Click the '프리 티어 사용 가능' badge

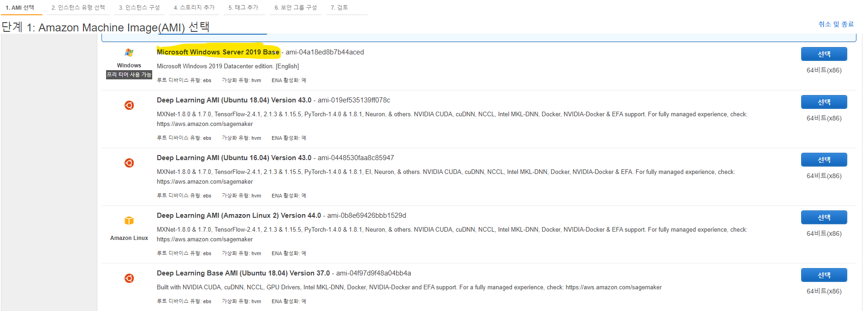coord(129,75)
